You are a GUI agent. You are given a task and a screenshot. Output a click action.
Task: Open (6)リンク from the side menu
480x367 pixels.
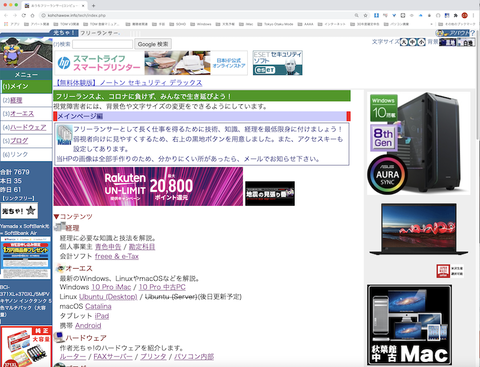click(26, 154)
